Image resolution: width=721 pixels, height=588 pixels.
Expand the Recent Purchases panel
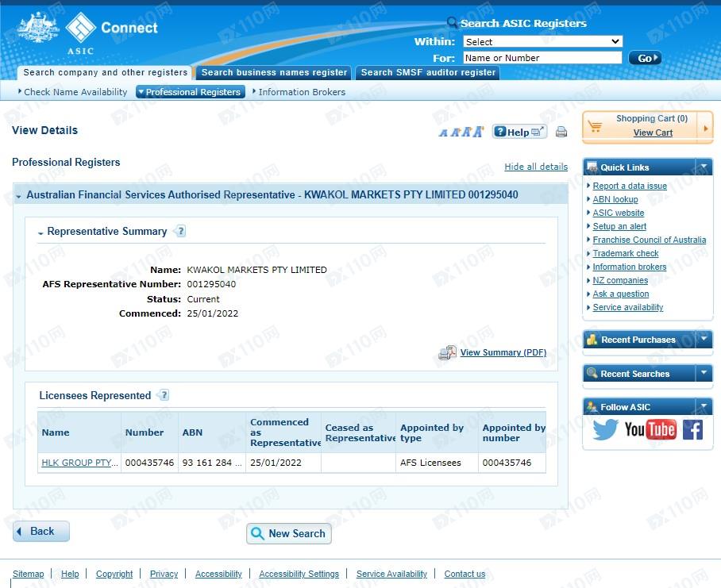(704, 340)
